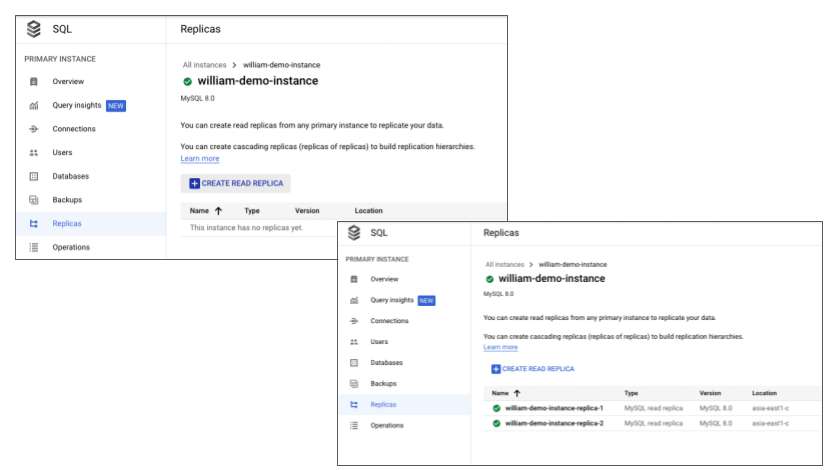The width and height of the screenshot is (830, 470).
Task: Click the NEW badge in the upper window sidebar
Action: 116,106
